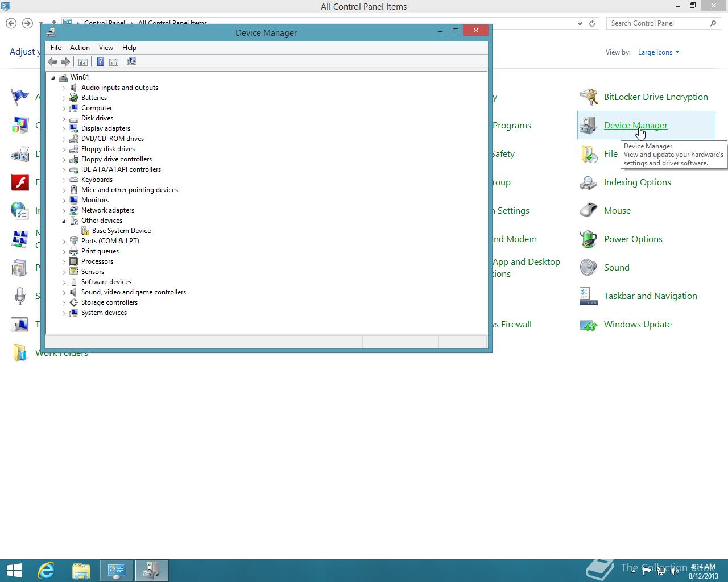Open the Device Manager link in Control Panel
Viewport: 728px width, 582px height.
click(x=636, y=126)
